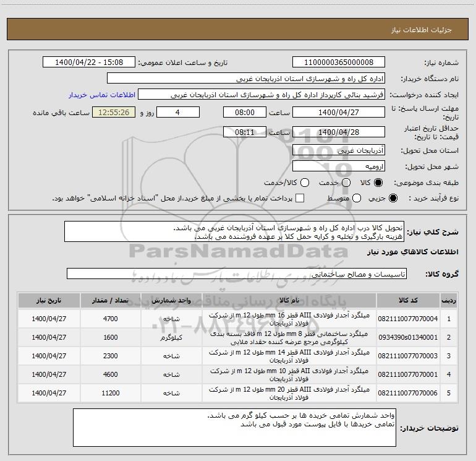
Task: Click the response deadline date 1400/04/27 field
Action: point(339,112)
